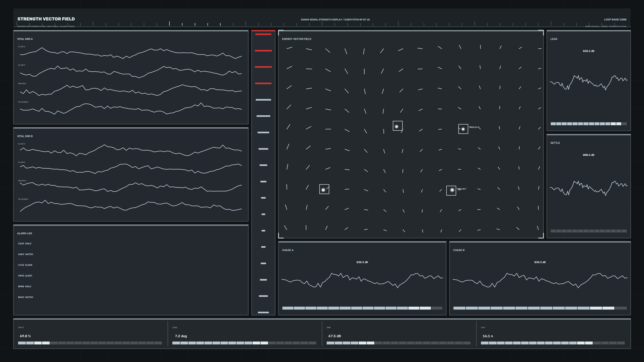Click 'NL 039.9' label in VITAL SNR A
The width and height of the screenshot is (644, 362).
point(21,65)
